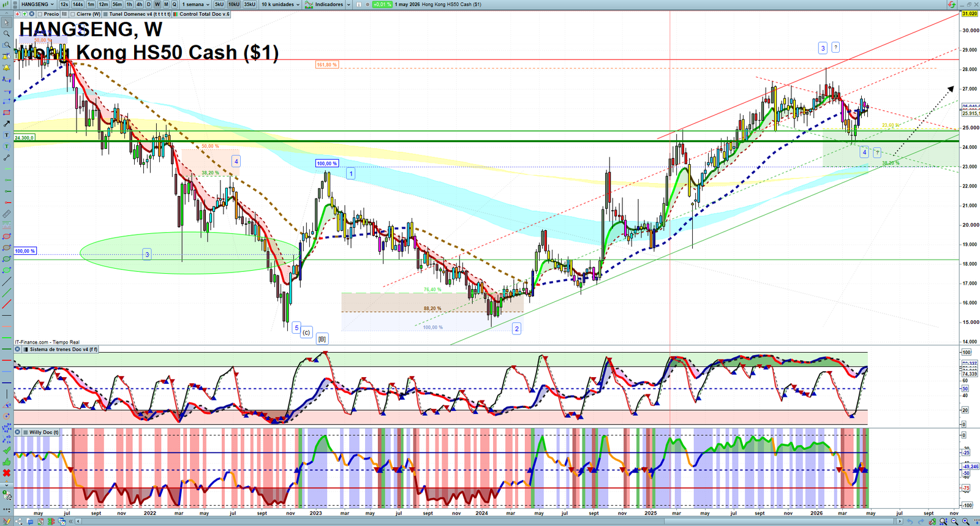Click the zoom out magnifier at bottom right
The width and height of the screenshot is (980, 526).
(954, 522)
